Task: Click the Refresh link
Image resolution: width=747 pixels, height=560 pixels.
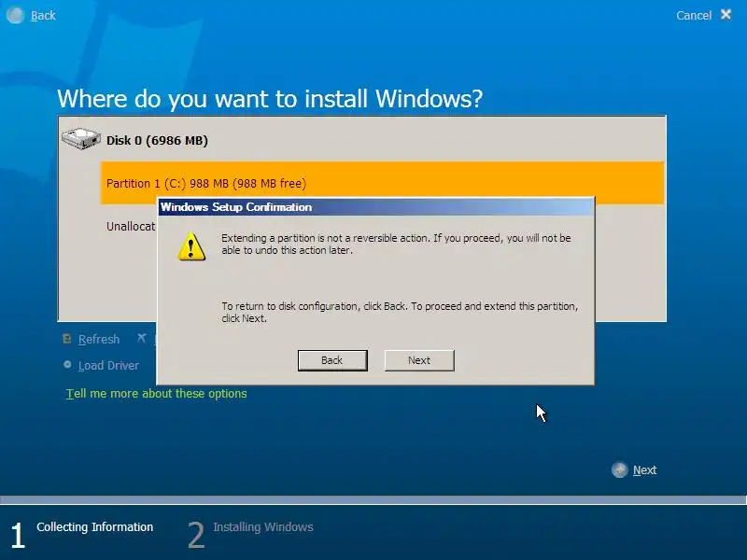Action: [x=99, y=339]
